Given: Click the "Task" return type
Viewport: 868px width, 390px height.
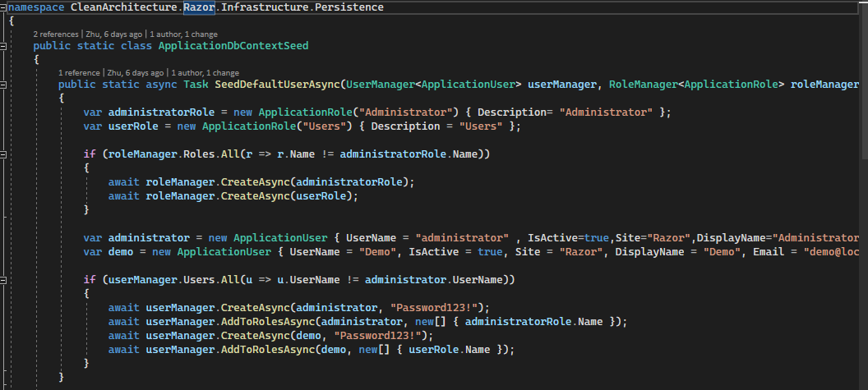Looking at the screenshot, I should pyautogui.click(x=196, y=85).
